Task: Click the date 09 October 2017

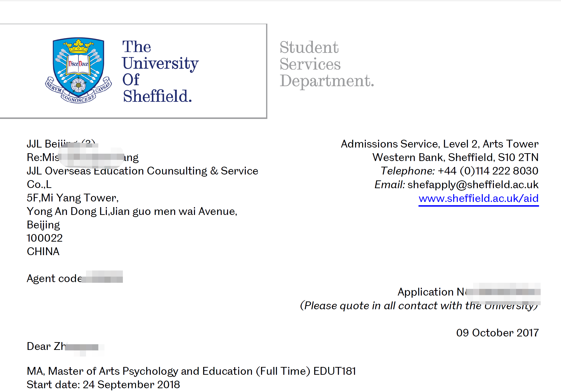Action: [497, 333]
